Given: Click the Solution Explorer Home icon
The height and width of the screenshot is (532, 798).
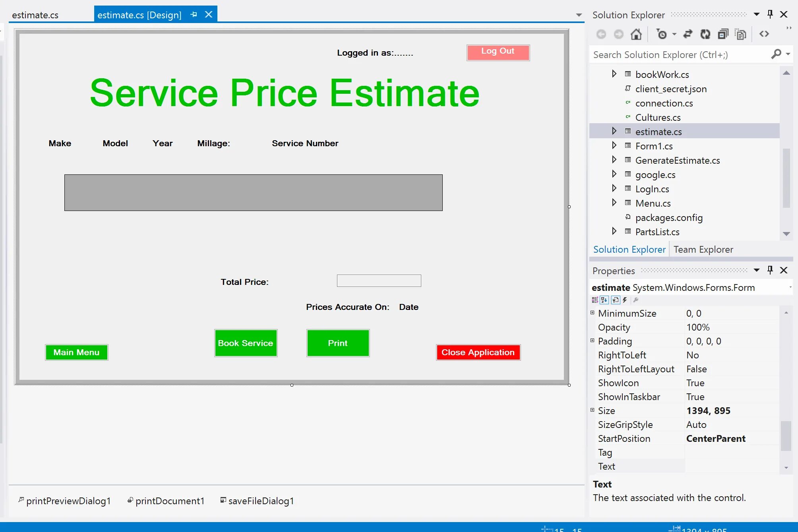Looking at the screenshot, I should point(636,35).
